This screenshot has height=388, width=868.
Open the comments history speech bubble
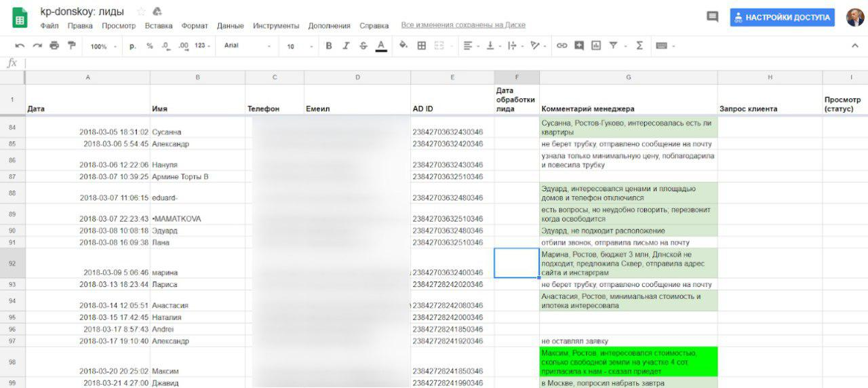tap(712, 17)
